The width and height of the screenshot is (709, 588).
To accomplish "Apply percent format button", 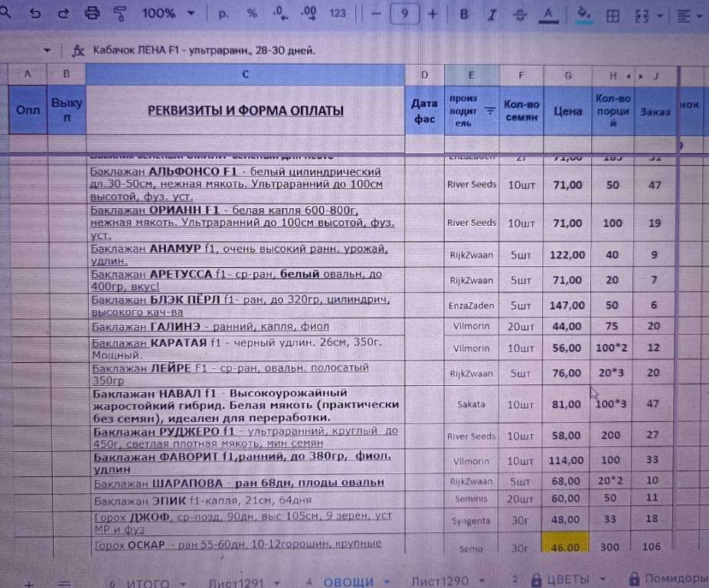I will point(252,14).
